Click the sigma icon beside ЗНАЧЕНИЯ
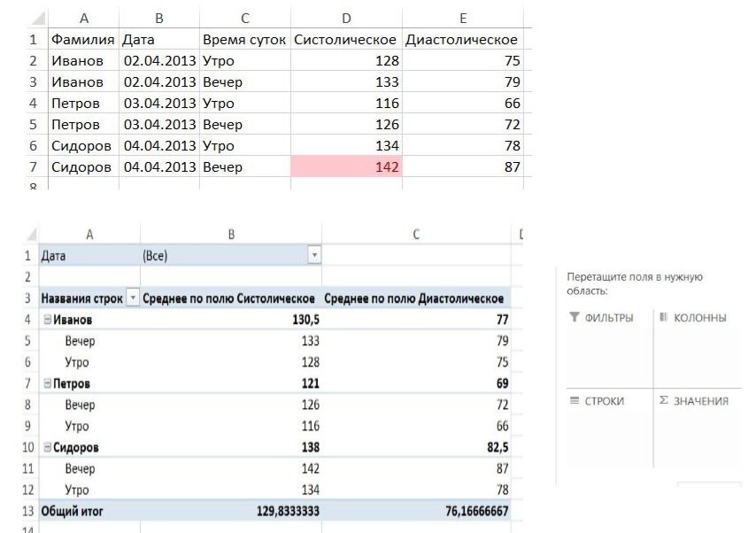Image resolution: width=756 pixels, height=533 pixels. (664, 401)
